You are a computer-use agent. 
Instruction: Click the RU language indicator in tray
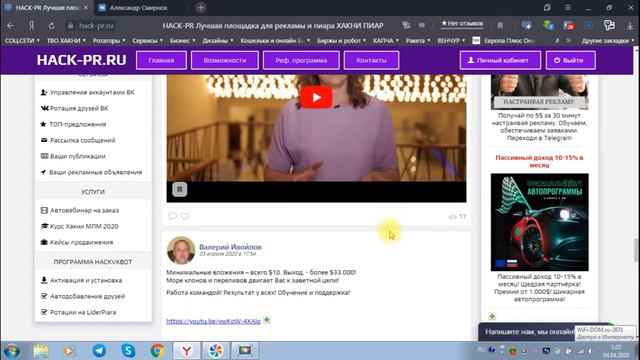481,350
